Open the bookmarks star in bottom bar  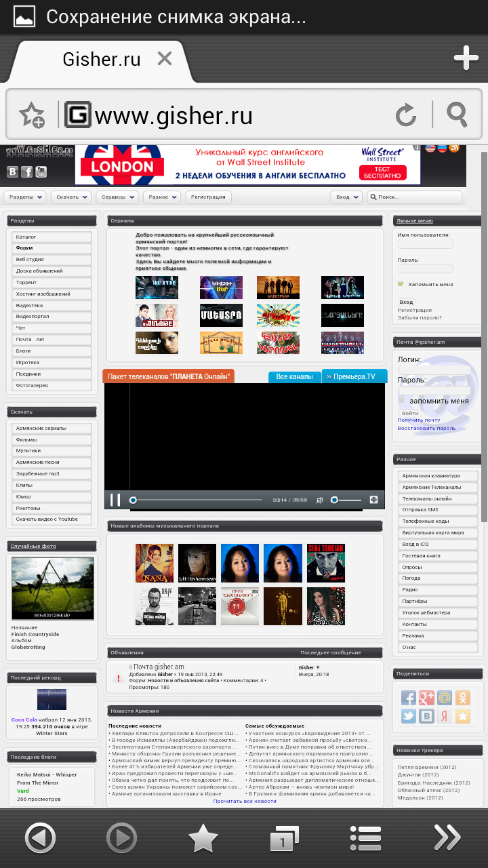pyautogui.click(x=203, y=838)
